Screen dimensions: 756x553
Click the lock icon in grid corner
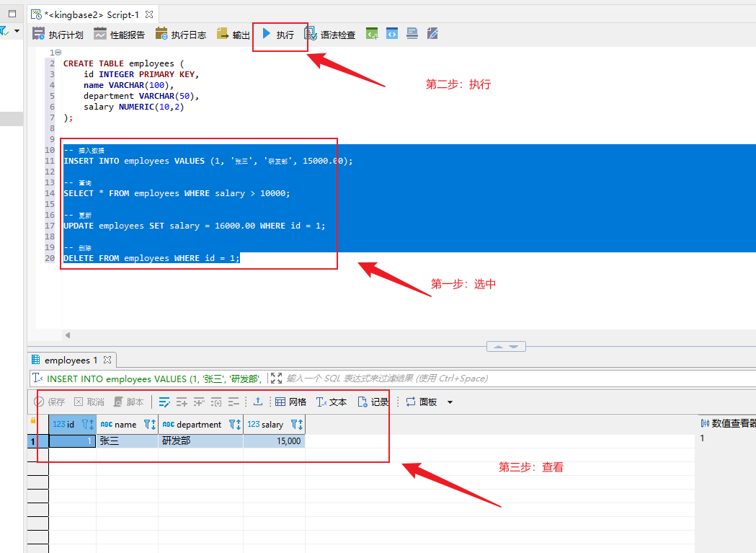(x=32, y=421)
